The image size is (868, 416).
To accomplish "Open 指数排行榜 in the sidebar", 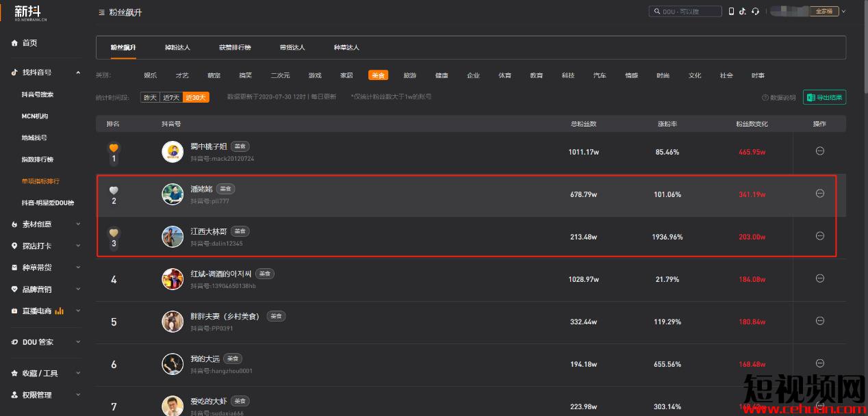I will [37, 159].
